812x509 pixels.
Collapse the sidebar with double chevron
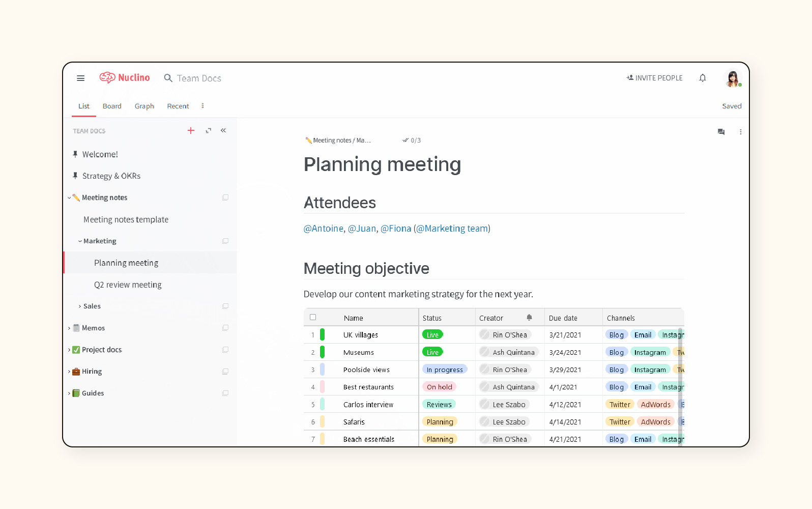point(223,131)
